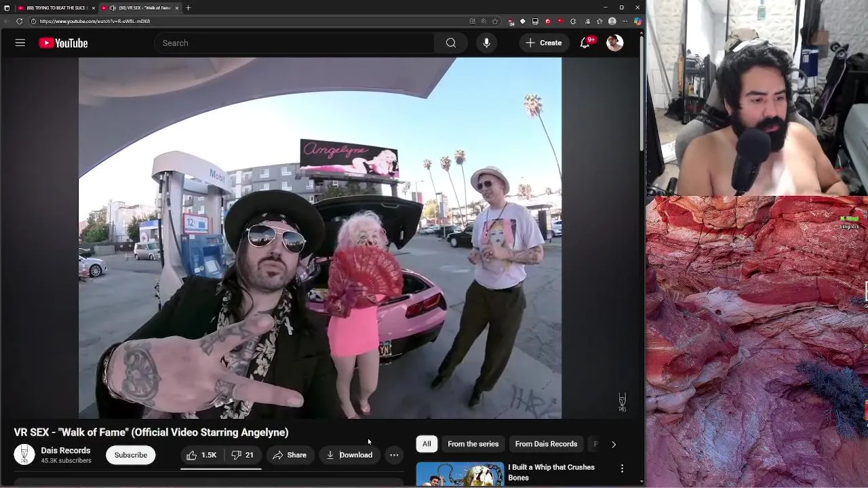
Task: Dislike the video with thumbs down
Action: pyautogui.click(x=243, y=455)
